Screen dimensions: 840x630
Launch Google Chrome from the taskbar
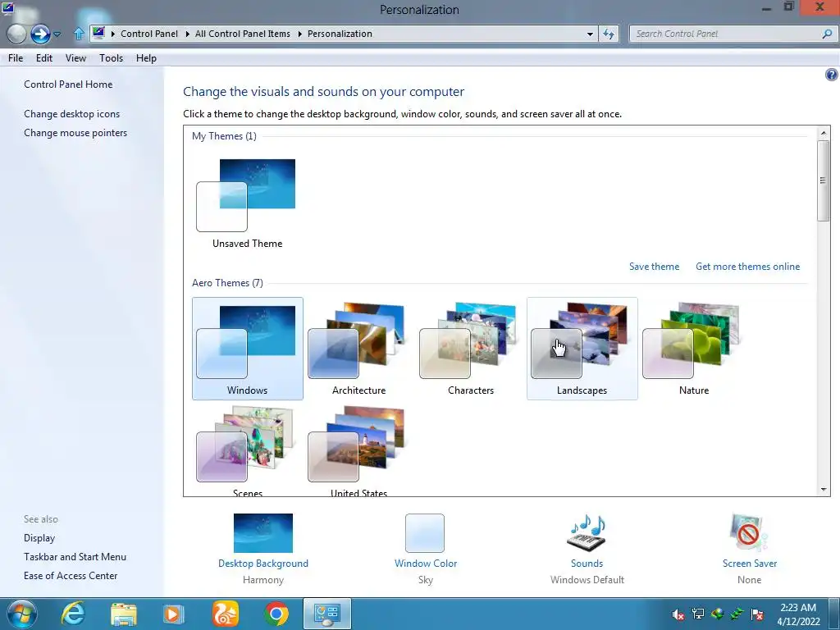[276, 614]
